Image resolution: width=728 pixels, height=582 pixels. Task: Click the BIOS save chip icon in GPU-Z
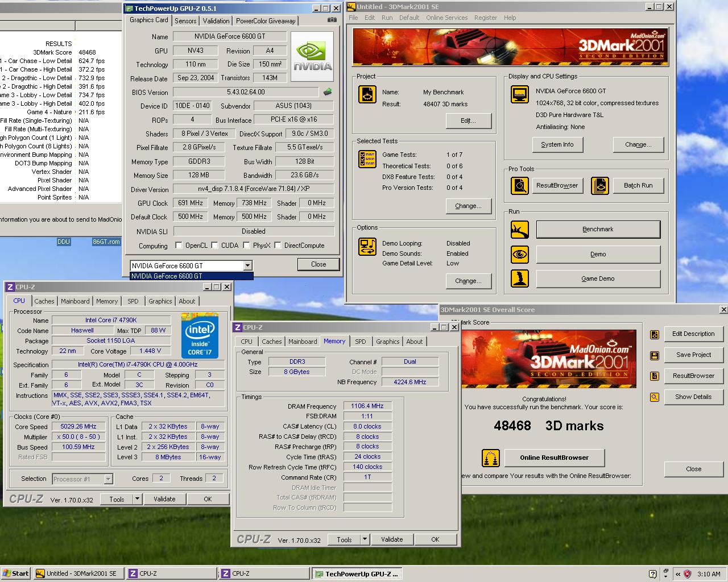[328, 92]
